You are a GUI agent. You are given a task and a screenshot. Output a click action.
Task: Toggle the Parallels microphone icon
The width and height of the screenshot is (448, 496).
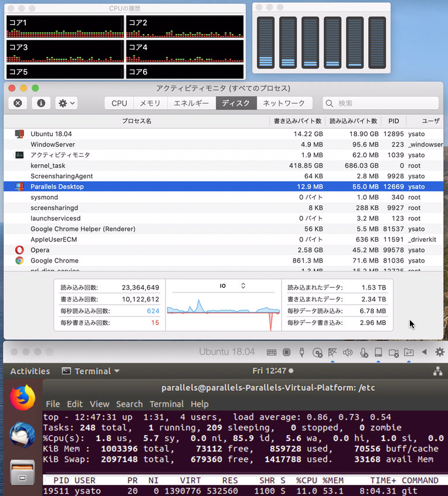coord(364,352)
